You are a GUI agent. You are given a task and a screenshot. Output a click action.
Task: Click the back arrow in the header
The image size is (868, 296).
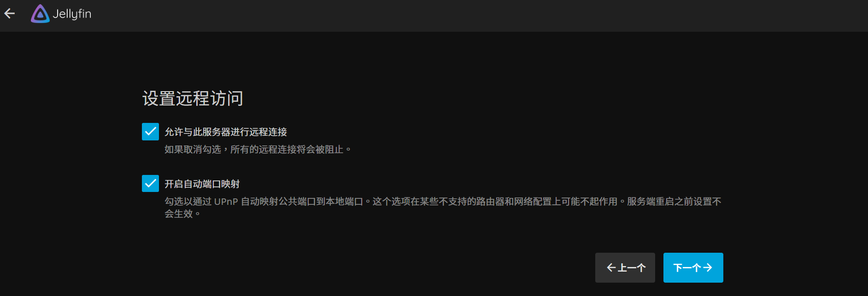tap(10, 14)
